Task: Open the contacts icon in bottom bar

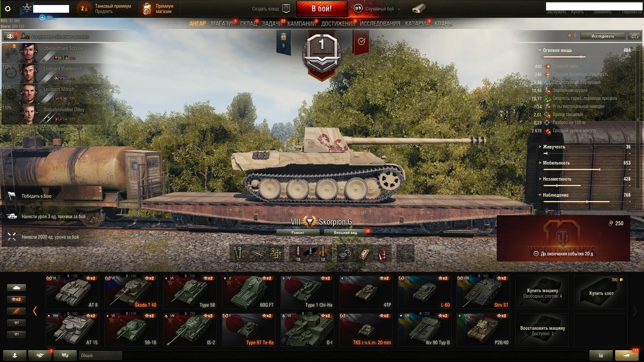Action: point(14,355)
